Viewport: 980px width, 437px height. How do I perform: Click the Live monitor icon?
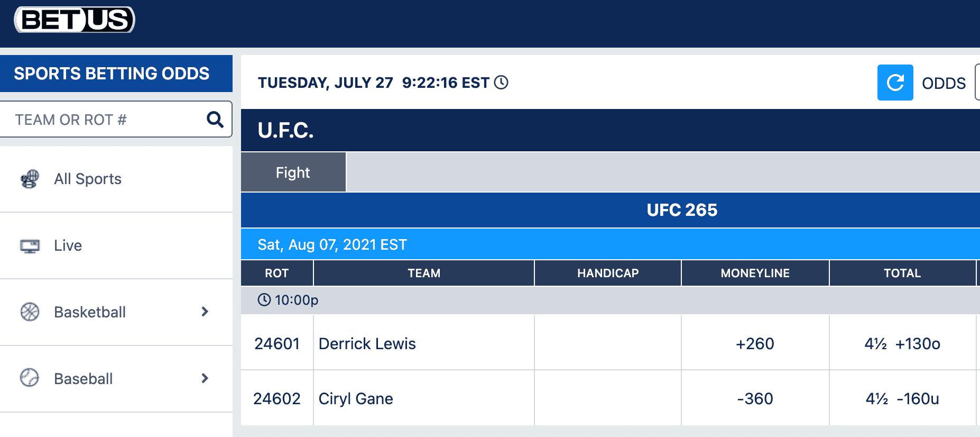(x=30, y=246)
